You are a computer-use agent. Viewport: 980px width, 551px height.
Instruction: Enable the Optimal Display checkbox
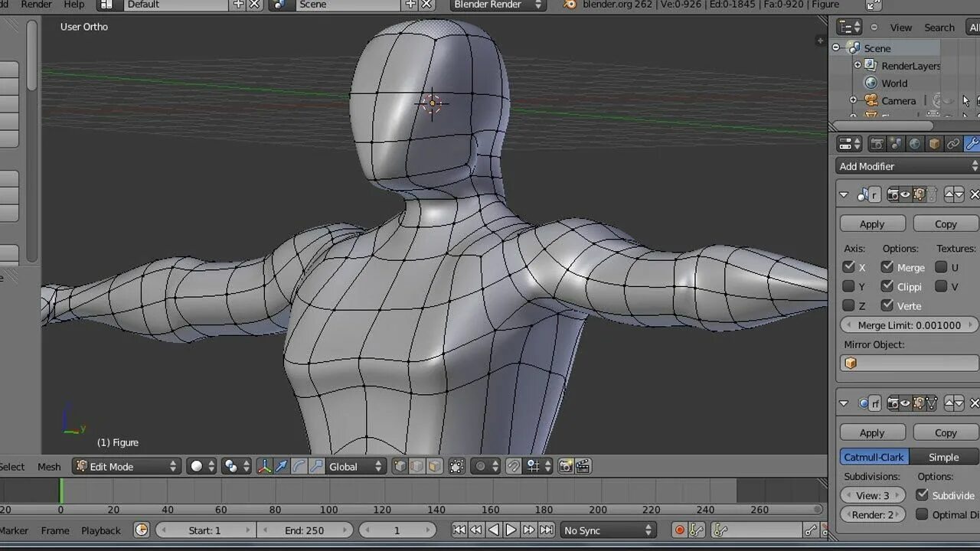click(922, 514)
